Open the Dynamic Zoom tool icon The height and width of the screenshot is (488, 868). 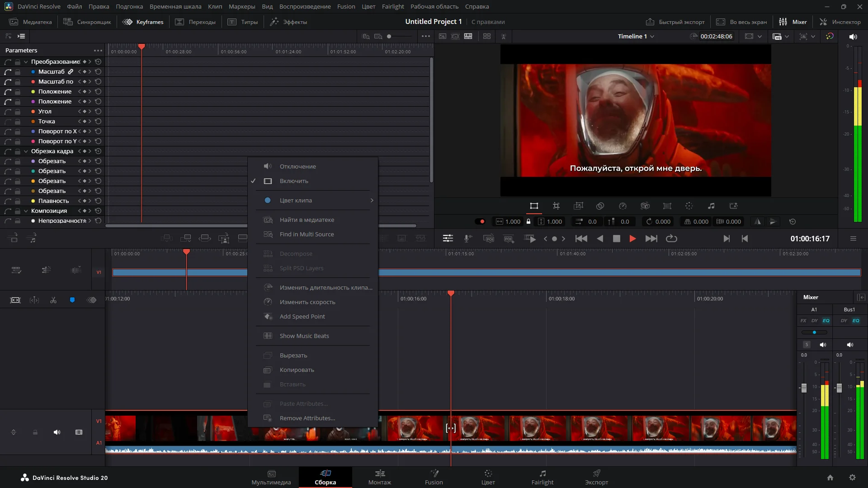click(x=578, y=206)
